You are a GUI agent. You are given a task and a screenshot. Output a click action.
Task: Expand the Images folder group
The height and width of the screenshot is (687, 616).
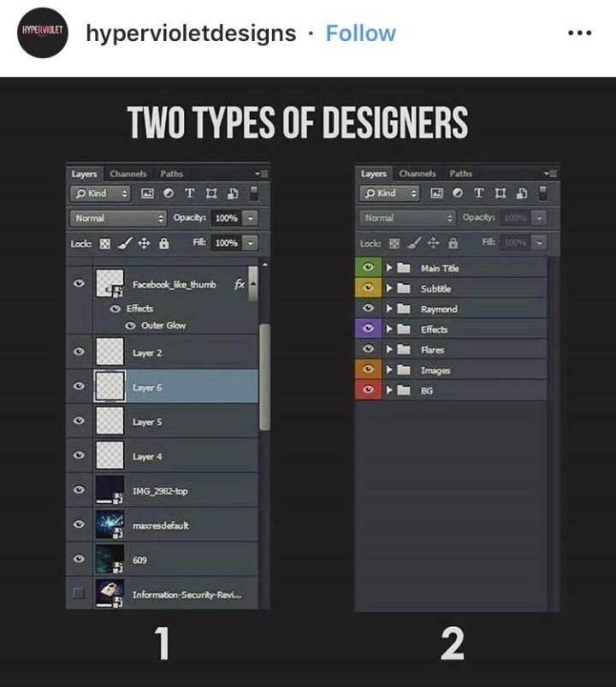[388, 370]
